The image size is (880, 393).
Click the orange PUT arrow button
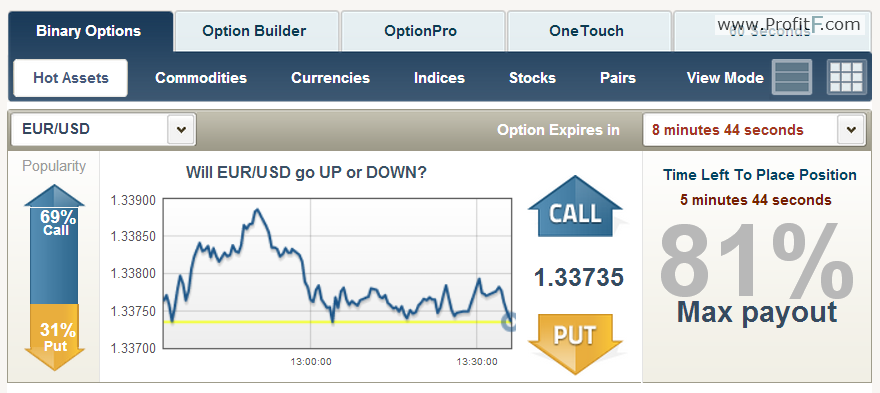(575, 344)
